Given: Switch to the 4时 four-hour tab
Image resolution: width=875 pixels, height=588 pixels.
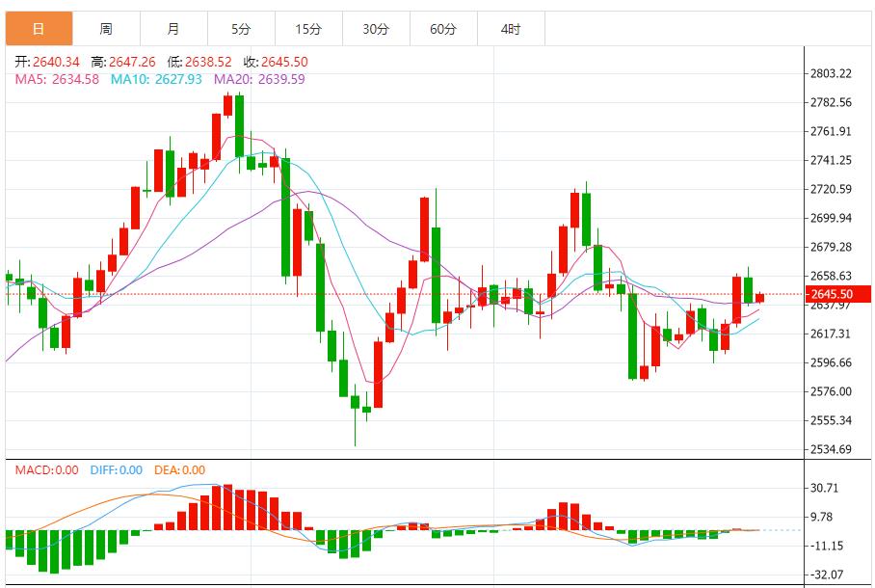Looking at the screenshot, I should (x=511, y=29).
